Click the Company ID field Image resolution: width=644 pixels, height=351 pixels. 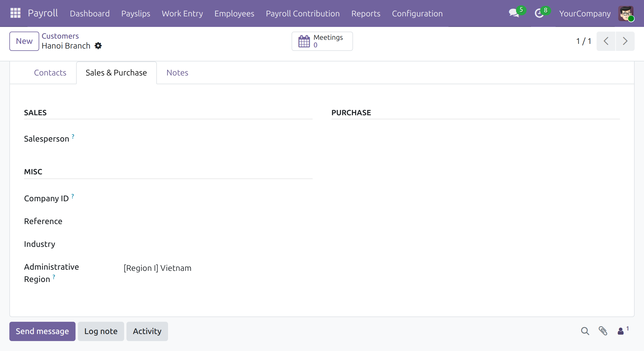tap(218, 198)
